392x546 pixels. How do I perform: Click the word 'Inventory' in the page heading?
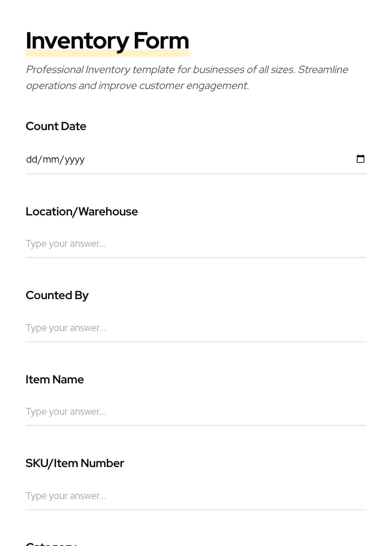[77, 41]
